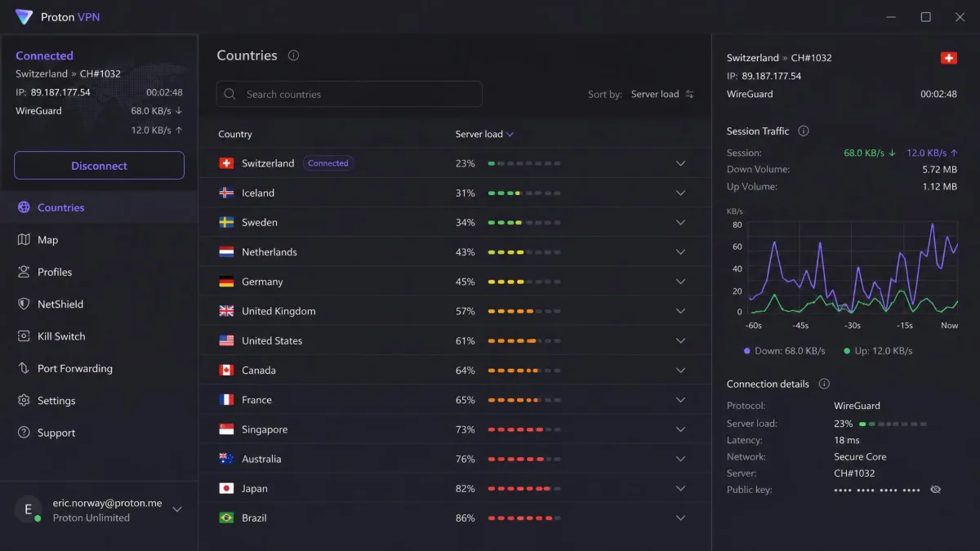Click the Connected badge next to Switzerland

[x=328, y=163]
